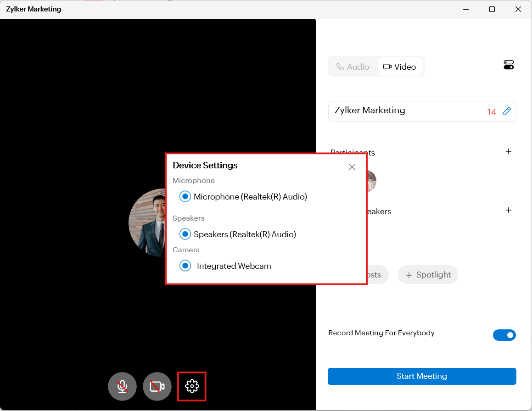Click the Start Meeting button
Screen dimensions: 532x411
(x=421, y=376)
